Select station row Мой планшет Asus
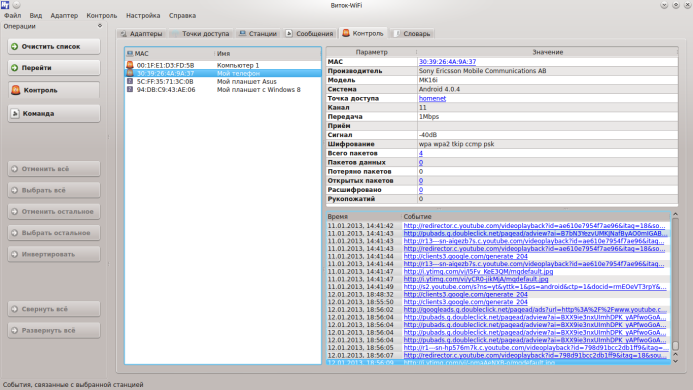Image resolution: width=693 pixels, height=390 pixels. tap(223, 81)
